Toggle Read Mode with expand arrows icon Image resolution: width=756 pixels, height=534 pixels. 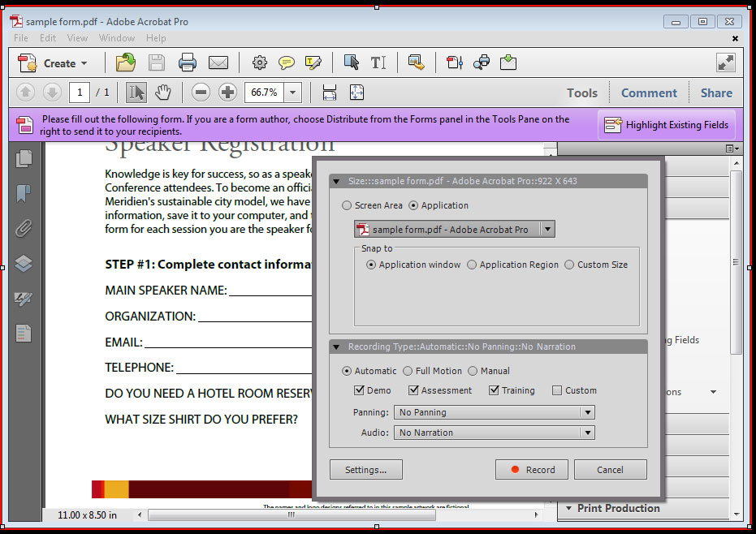(x=726, y=63)
